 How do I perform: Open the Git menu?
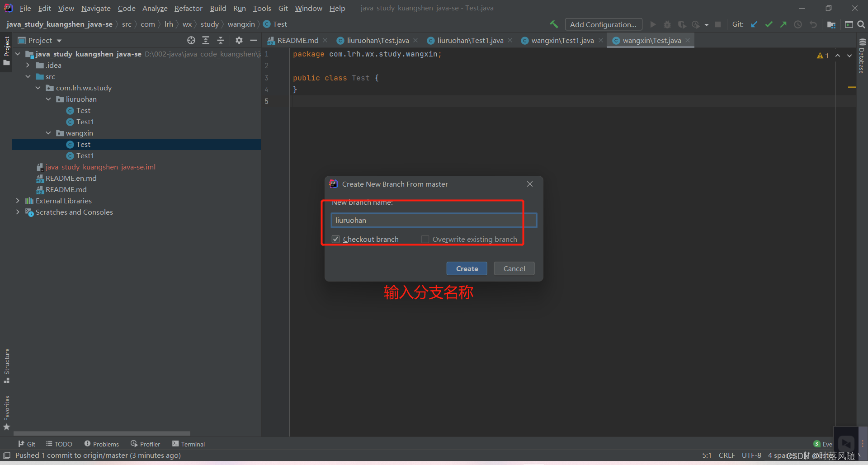tap(283, 8)
